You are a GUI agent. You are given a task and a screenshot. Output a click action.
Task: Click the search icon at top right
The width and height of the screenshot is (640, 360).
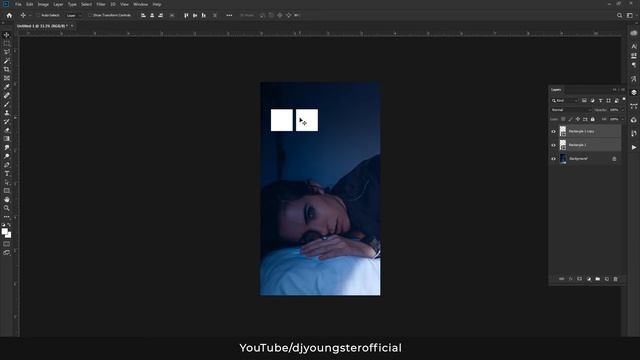(x=620, y=16)
